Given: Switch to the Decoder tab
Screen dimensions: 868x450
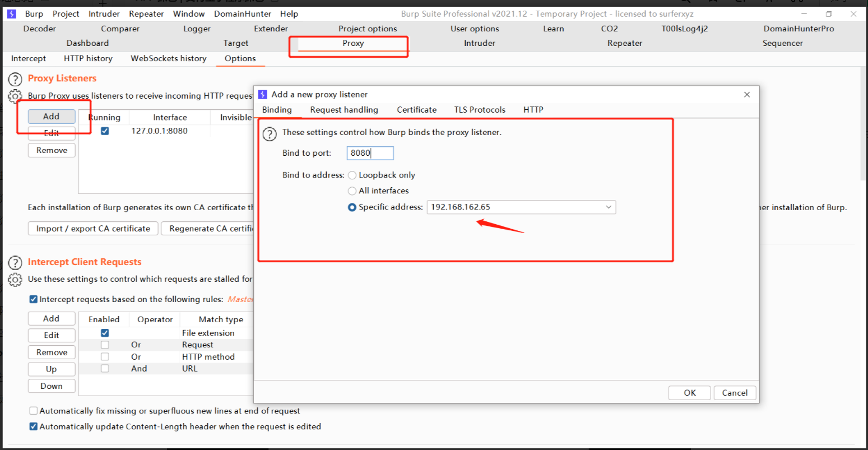Looking at the screenshot, I should (40, 29).
